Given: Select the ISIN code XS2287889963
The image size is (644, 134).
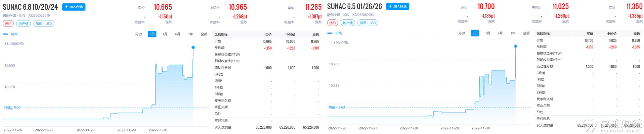Looking at the screenshot, I should point(363,15).
